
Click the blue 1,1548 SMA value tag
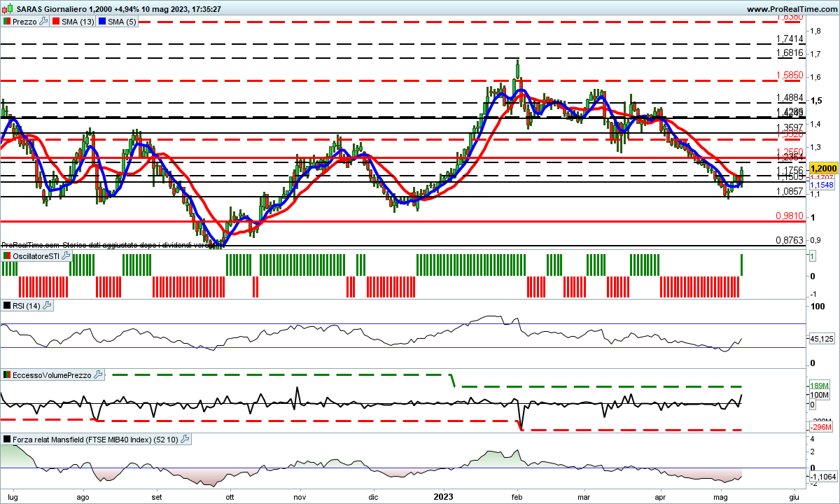[821, 185]
